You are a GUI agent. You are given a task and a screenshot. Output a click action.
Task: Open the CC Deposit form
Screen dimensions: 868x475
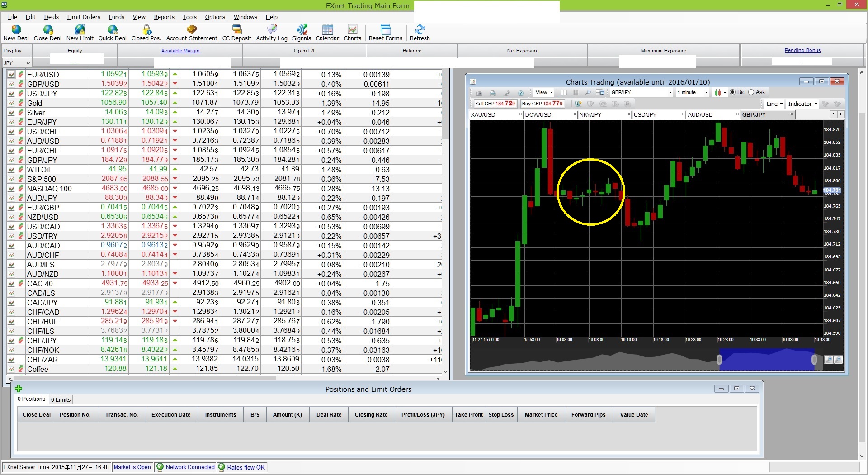[x=237, y=33]
